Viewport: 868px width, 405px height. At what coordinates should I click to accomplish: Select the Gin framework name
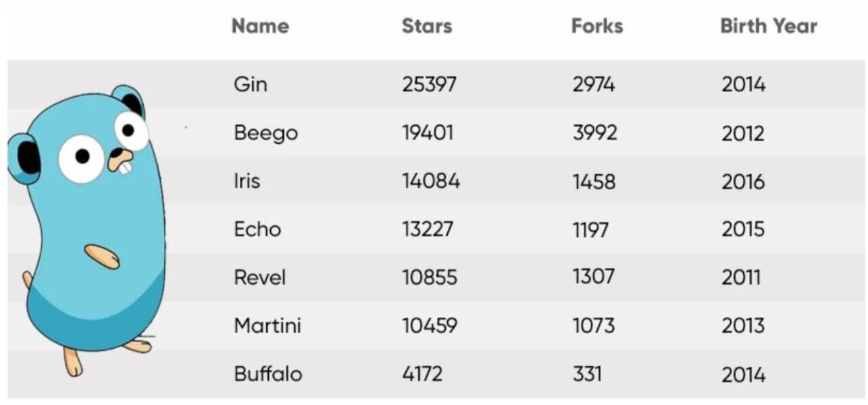point(251,85)
